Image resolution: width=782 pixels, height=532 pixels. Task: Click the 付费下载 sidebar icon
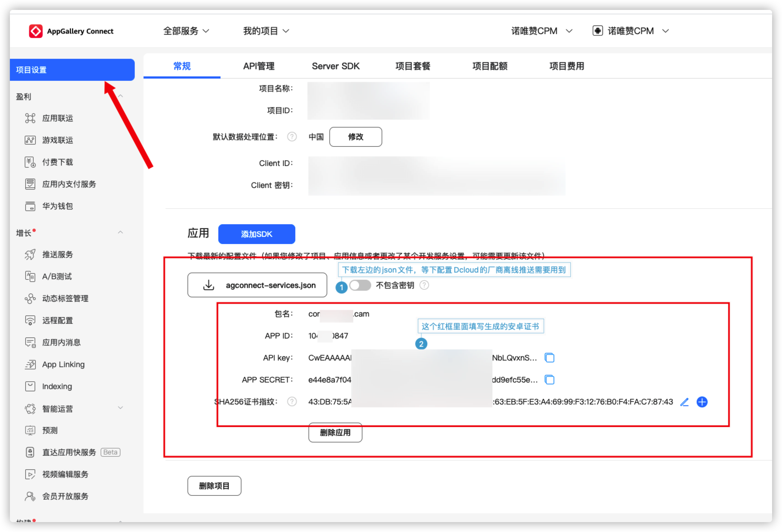[x=30, y=162]
